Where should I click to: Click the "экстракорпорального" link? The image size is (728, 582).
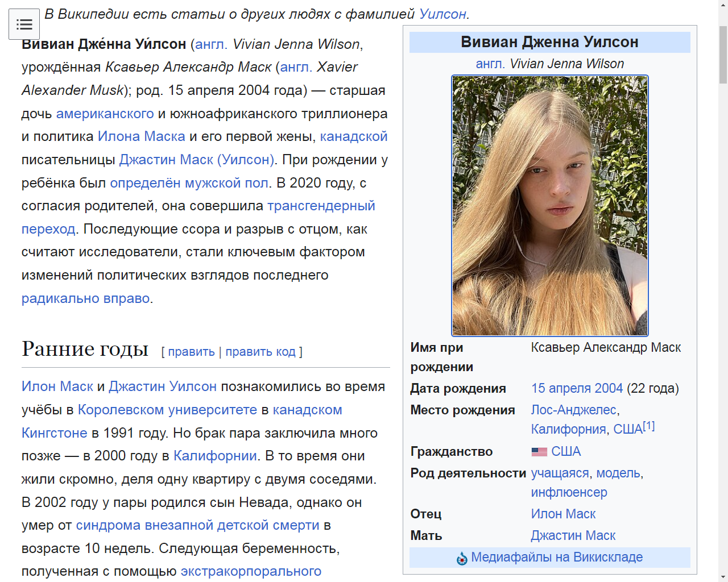pyautogui.click(x=251, y=571)
